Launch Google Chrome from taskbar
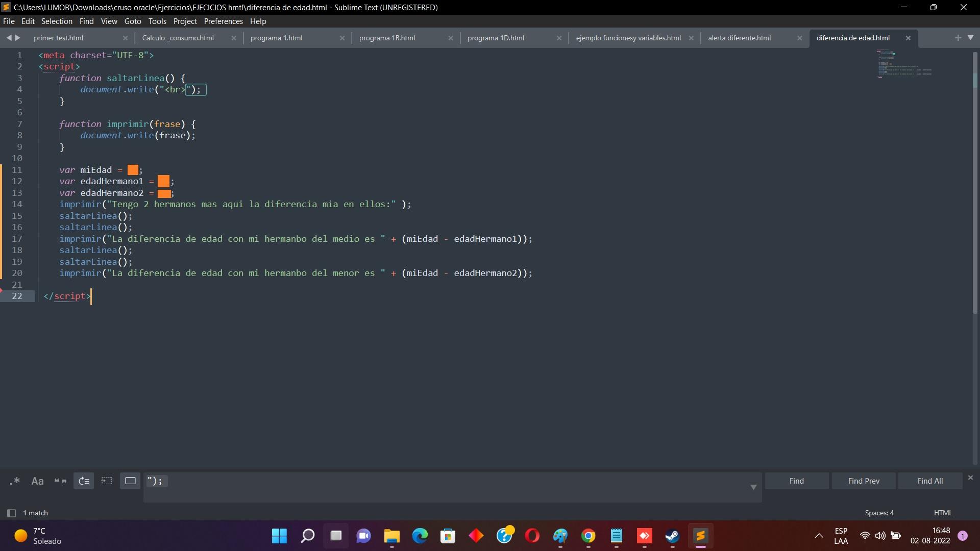This screenshot has width=980, height=551. [589, 536]
